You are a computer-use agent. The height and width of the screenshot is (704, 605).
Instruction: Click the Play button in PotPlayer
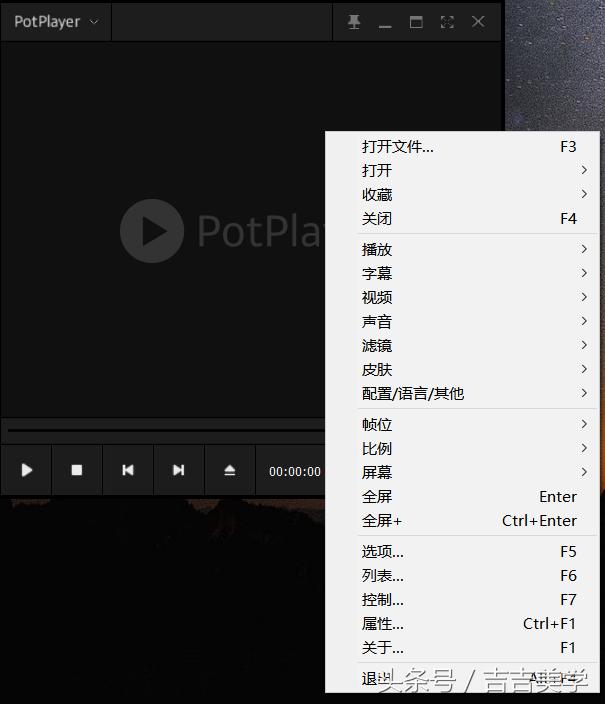[26, 470]
